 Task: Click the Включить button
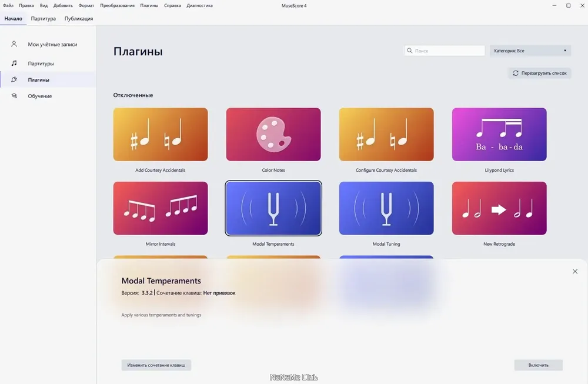point(539,365)
